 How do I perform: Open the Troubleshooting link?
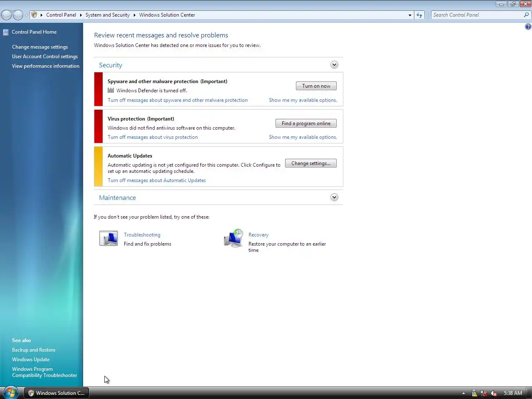pyautogui.click(x=142, y=235)
